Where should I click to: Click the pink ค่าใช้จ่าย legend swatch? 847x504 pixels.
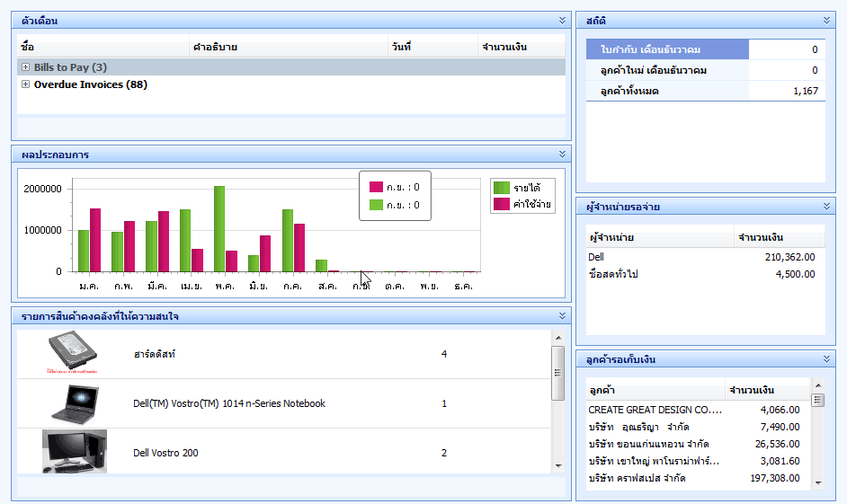pyautogui.click(x=501, y=204)
